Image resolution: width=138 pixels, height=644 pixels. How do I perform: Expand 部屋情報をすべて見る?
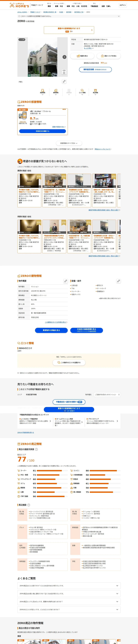click(x=69, y=143)
